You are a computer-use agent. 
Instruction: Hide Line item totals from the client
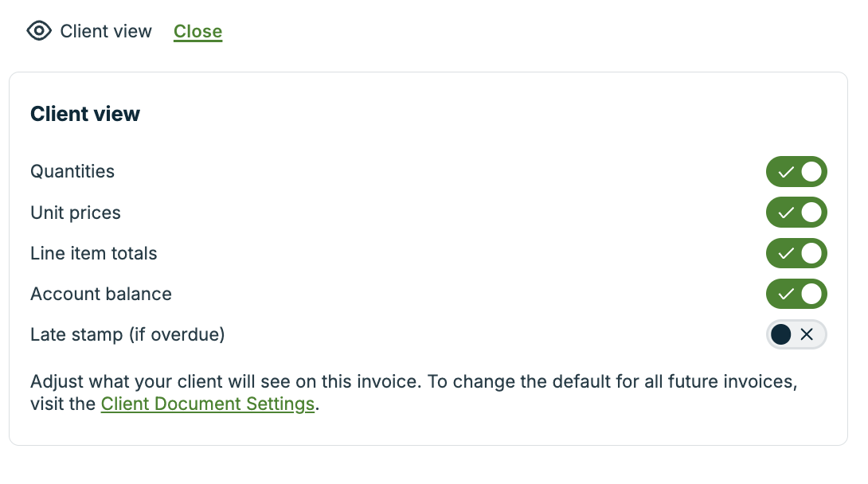click(x=796, y=253)
